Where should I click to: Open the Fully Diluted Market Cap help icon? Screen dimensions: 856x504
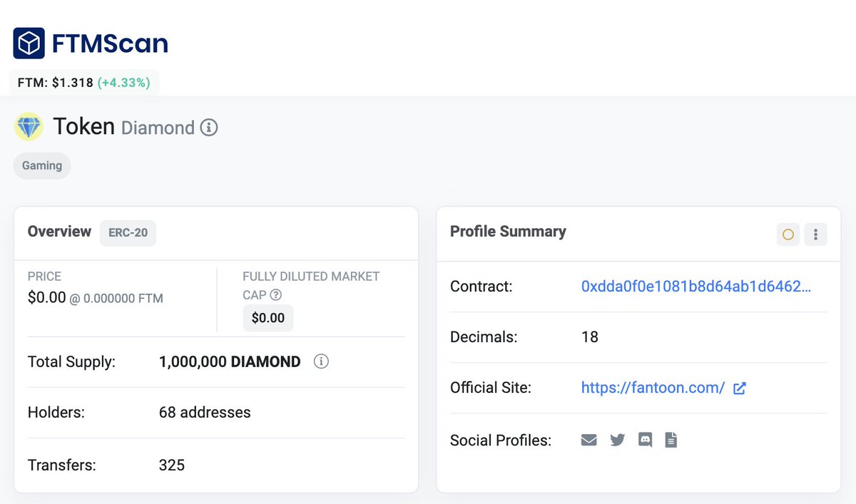click(276, 295)
